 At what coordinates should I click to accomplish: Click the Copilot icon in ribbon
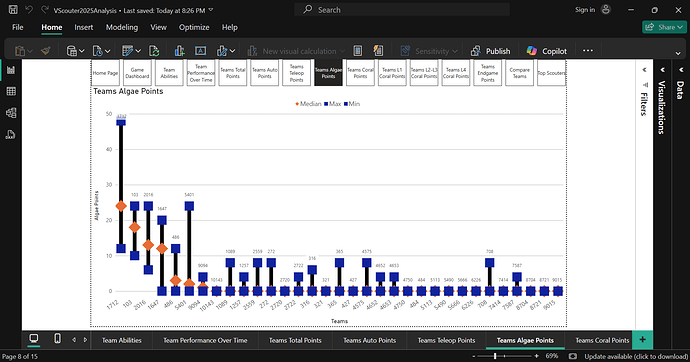532,51
